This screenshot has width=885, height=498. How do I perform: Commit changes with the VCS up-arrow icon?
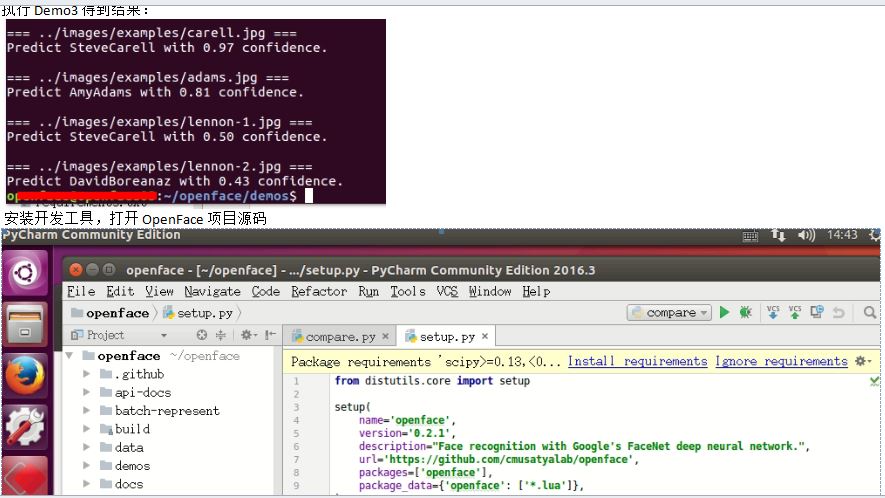click(x=795, y=312)
